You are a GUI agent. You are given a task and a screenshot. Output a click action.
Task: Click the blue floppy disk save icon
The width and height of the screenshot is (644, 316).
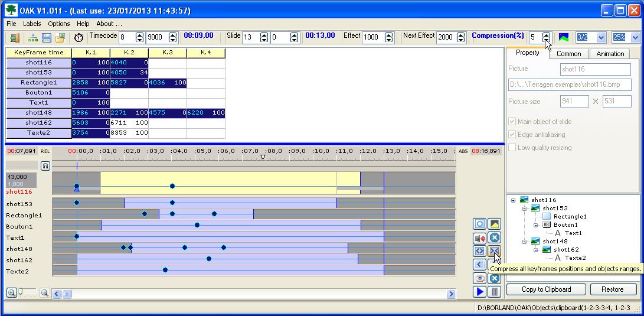click(46, 38)
